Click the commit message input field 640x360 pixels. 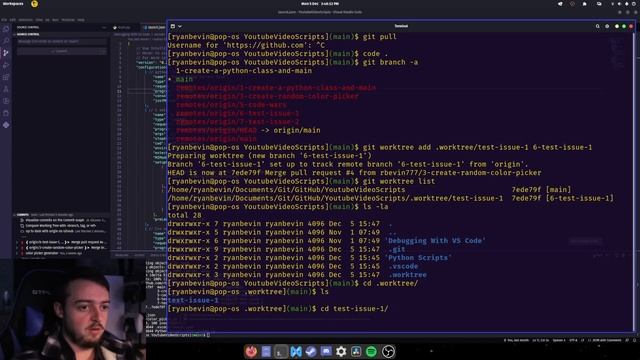pos(62,41)
